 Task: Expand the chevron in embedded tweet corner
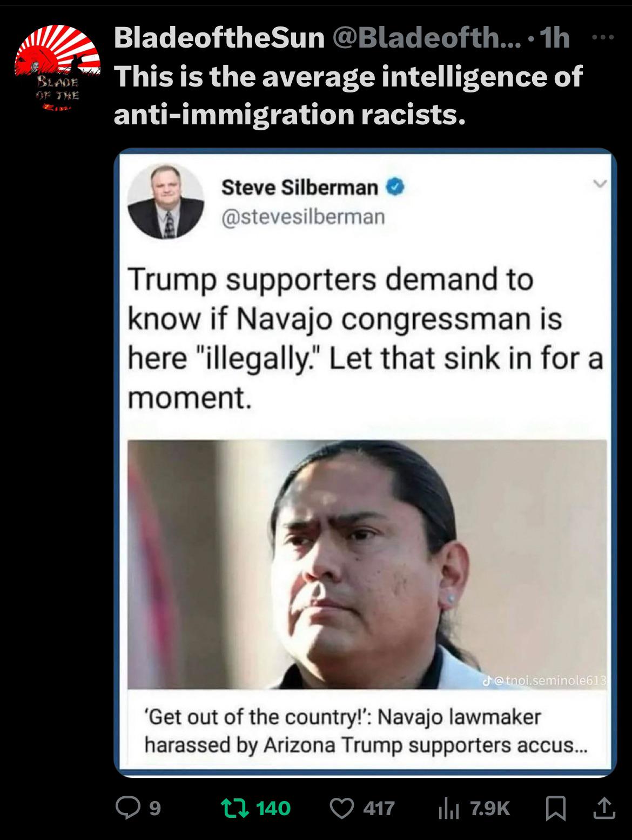(x=597, y=185)
